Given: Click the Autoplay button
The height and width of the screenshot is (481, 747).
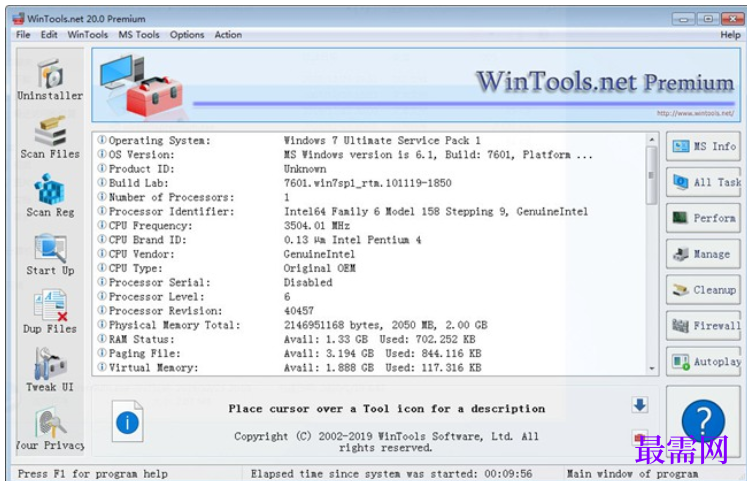Looking at the screenshot, I should 703,361.
